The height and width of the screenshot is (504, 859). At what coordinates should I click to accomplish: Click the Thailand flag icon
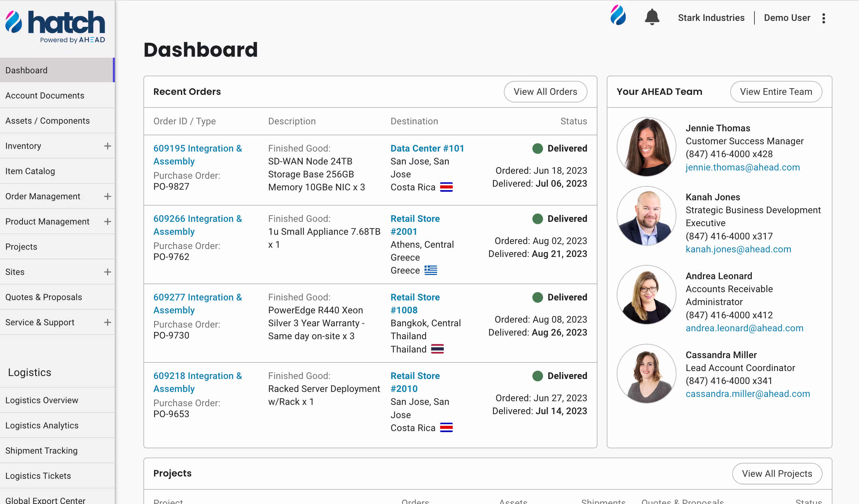coord(437,349)
